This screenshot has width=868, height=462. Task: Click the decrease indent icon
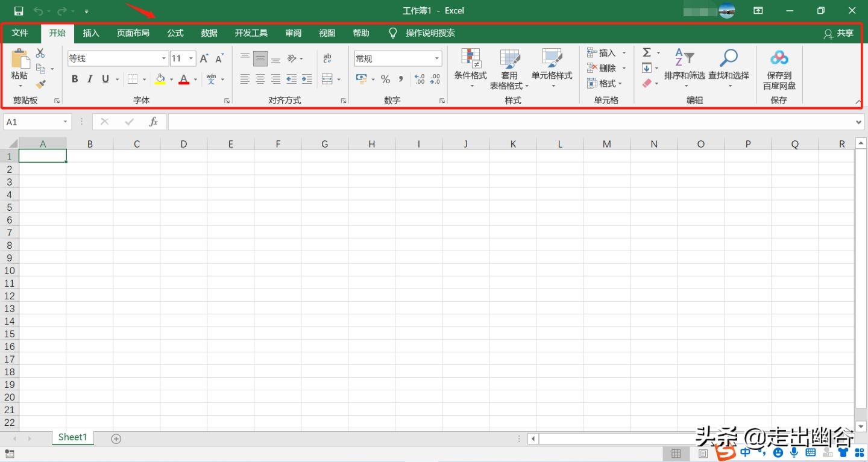click(x=291, y=79)
